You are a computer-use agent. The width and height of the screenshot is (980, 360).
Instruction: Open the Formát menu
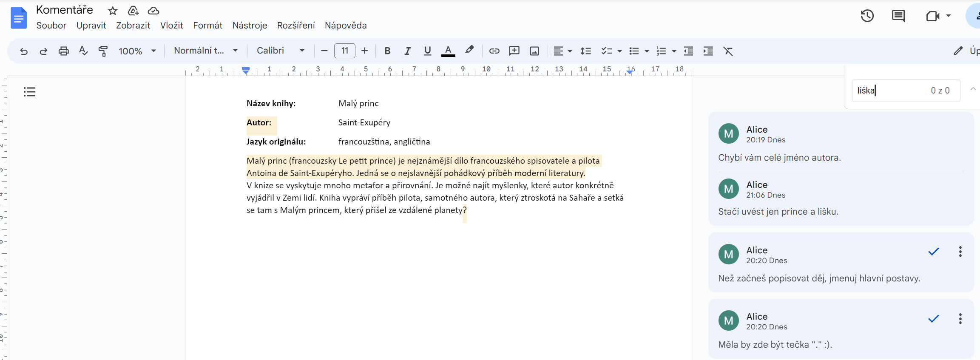(207, 26)
